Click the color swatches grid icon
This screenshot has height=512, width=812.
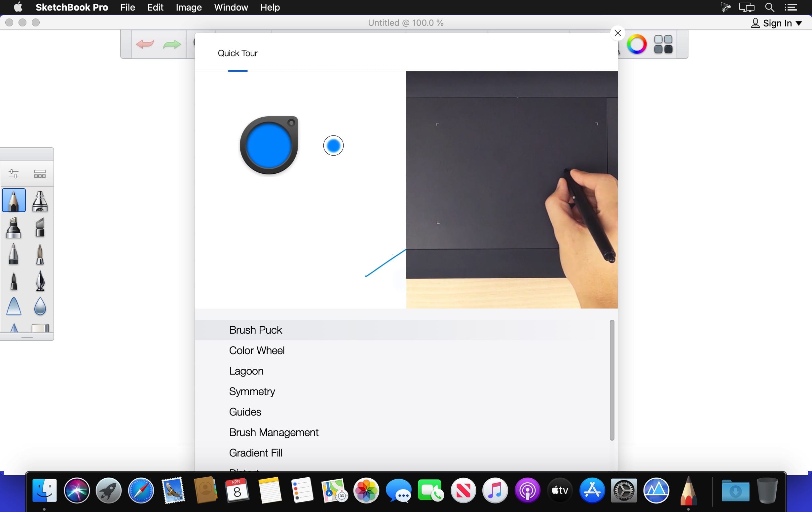point(664,45)
